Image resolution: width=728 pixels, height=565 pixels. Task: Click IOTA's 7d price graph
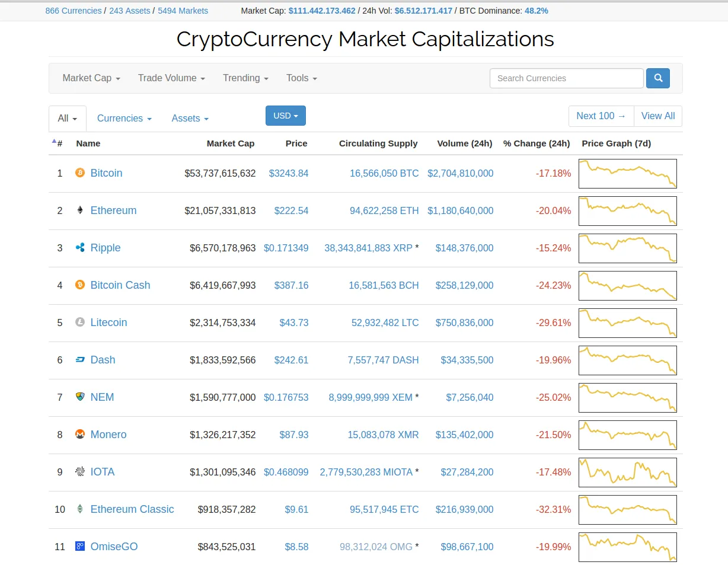point(628,473)
